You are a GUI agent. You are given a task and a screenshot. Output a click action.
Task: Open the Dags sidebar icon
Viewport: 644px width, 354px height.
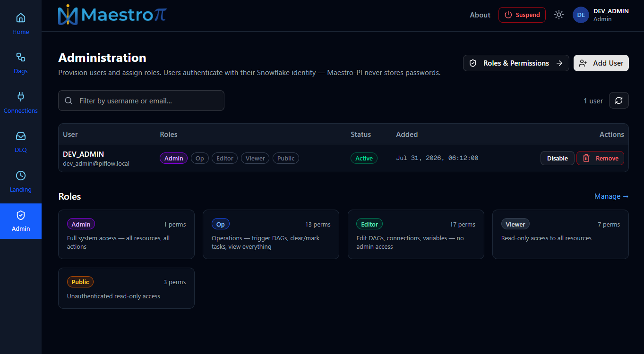pyautogui.click(x=21, y=57)
